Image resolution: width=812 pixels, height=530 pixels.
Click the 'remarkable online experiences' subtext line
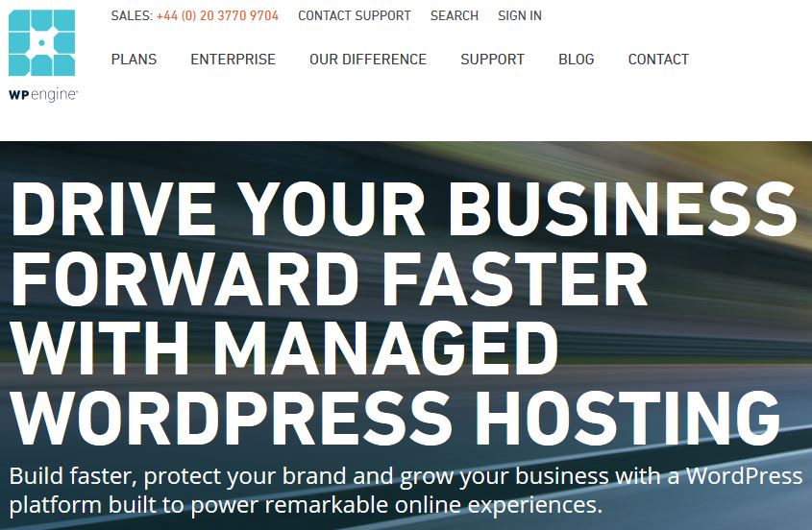coord(306,505)
